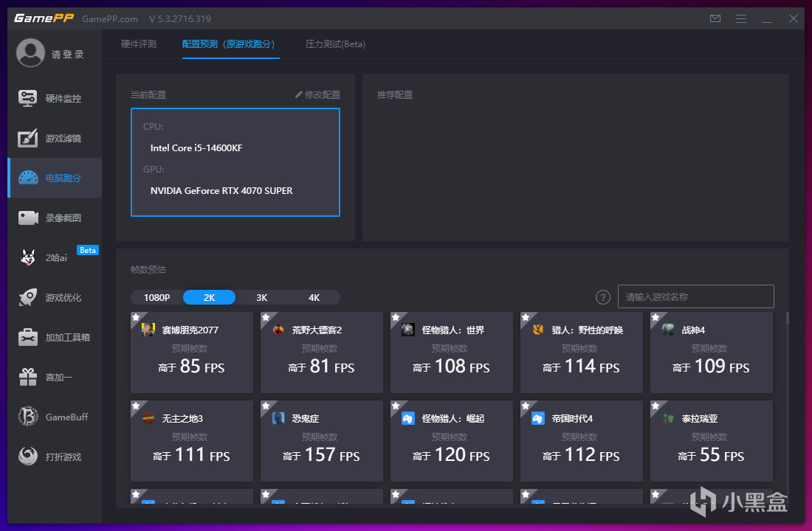Viewport: 812px width, 531px height.
Task: Switch to the 压力测试(Beta) tab
Action: click(x=336, y=44)
